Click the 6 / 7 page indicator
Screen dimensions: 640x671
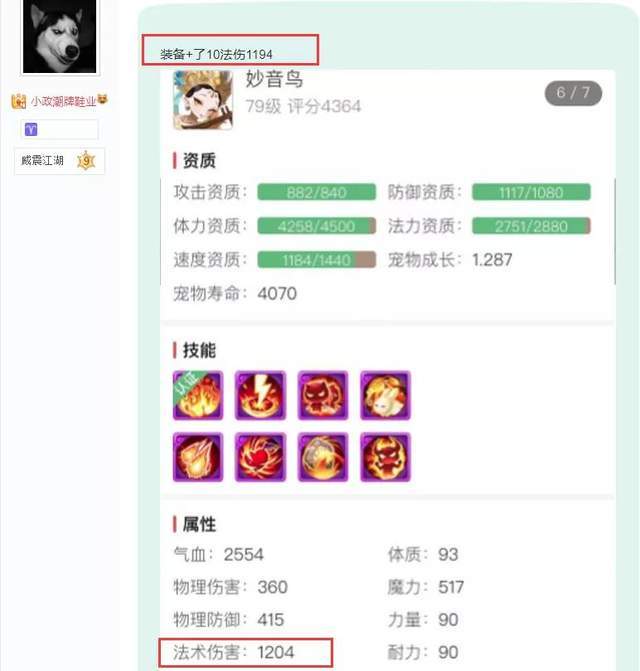(x=573, y=93)
